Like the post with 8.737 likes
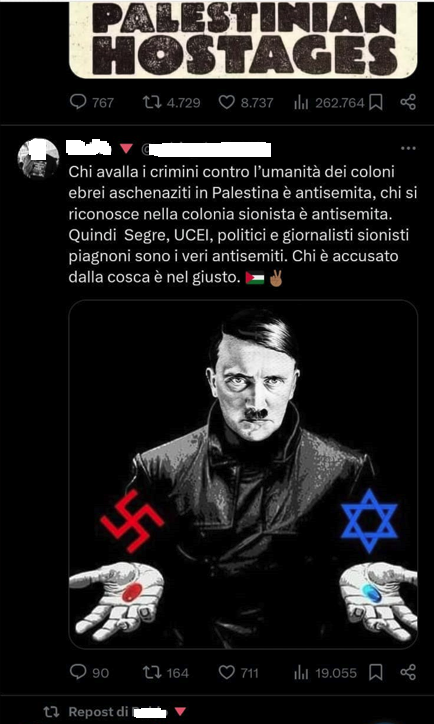Screen dimensions: 434x724 [x=245, y=102]
